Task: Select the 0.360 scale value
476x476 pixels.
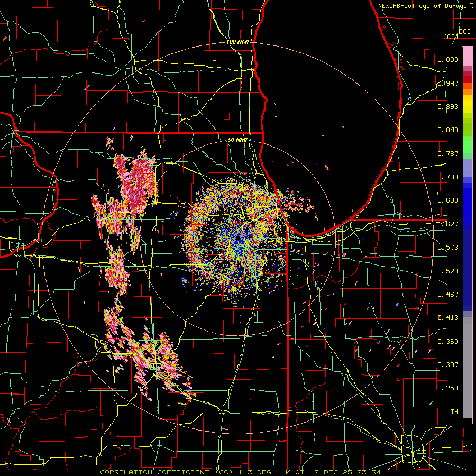Action: 448,342
